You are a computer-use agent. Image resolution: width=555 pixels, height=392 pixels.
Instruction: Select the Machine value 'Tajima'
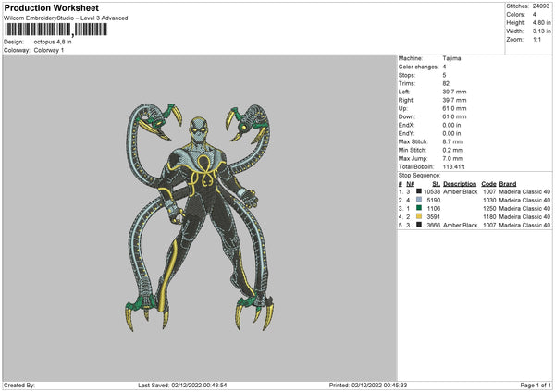click(x=451, y=58)
